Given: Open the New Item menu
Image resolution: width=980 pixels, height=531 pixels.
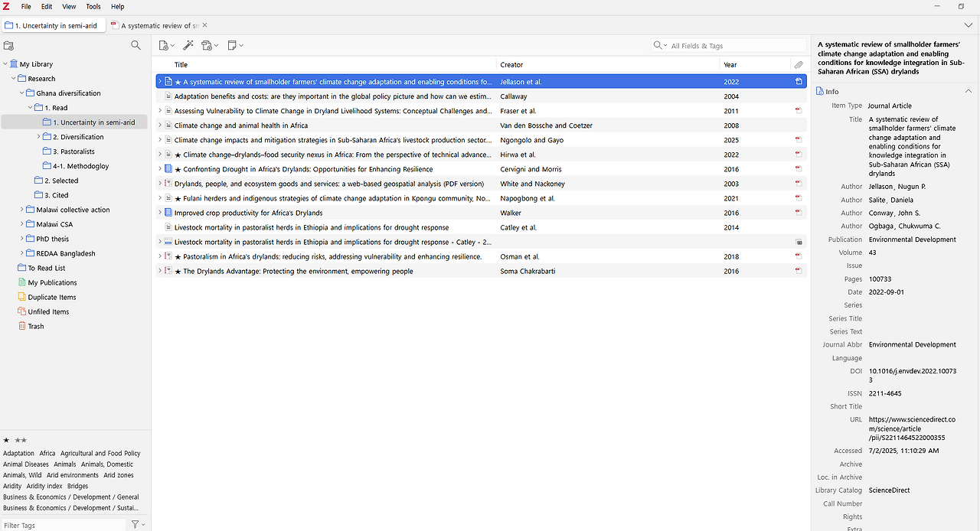Looking at the screenshot, I should (x=166, y=46).
